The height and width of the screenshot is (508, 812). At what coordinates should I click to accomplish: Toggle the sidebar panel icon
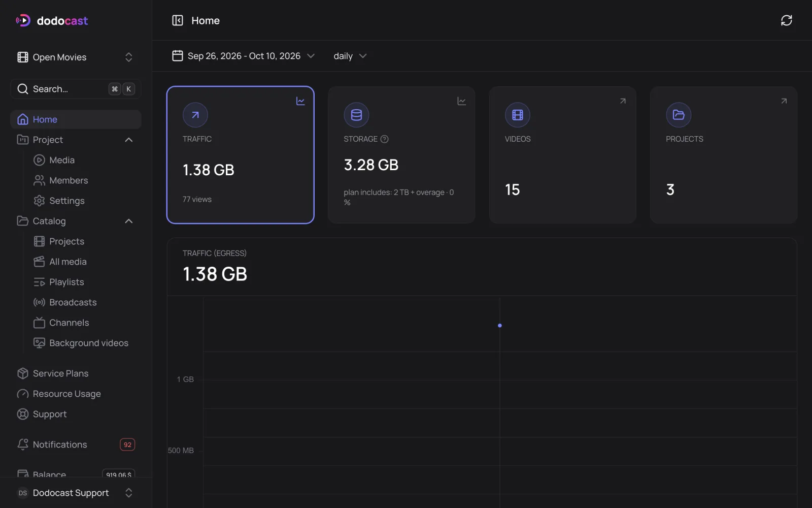(x=178, y=20)
